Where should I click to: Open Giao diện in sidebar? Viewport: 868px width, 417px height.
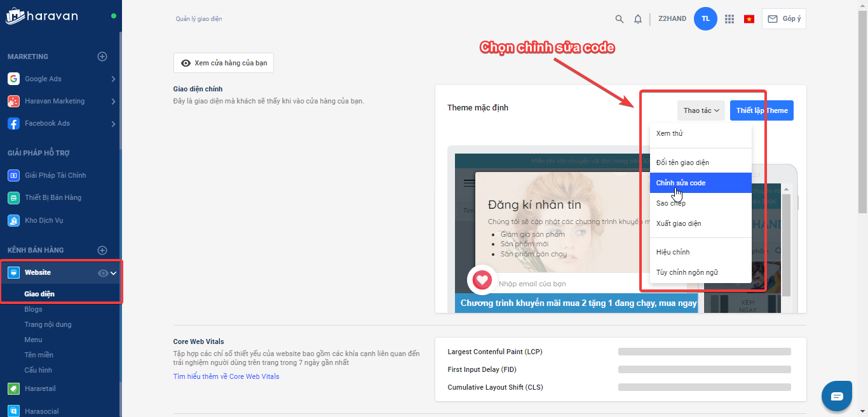click(39, 294)
